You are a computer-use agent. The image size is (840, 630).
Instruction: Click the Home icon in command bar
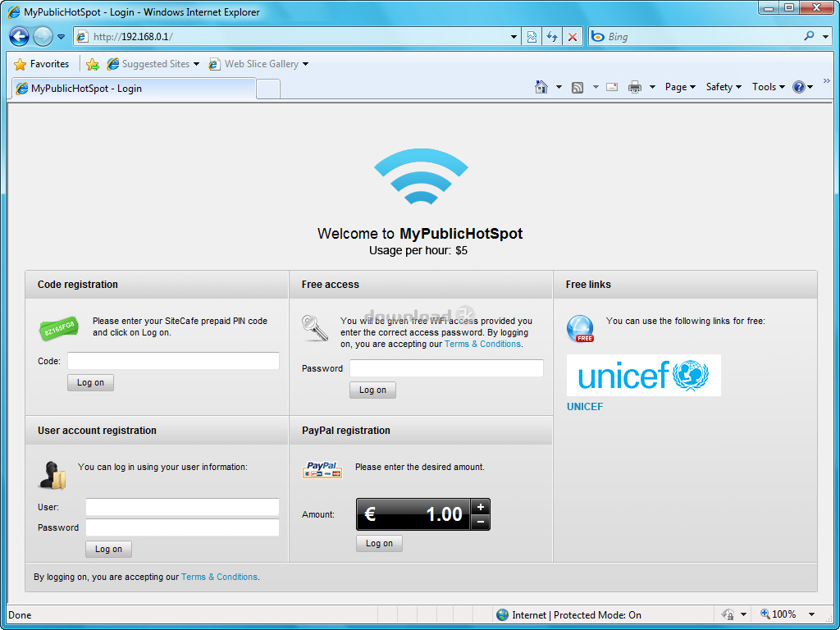(541, 87)
